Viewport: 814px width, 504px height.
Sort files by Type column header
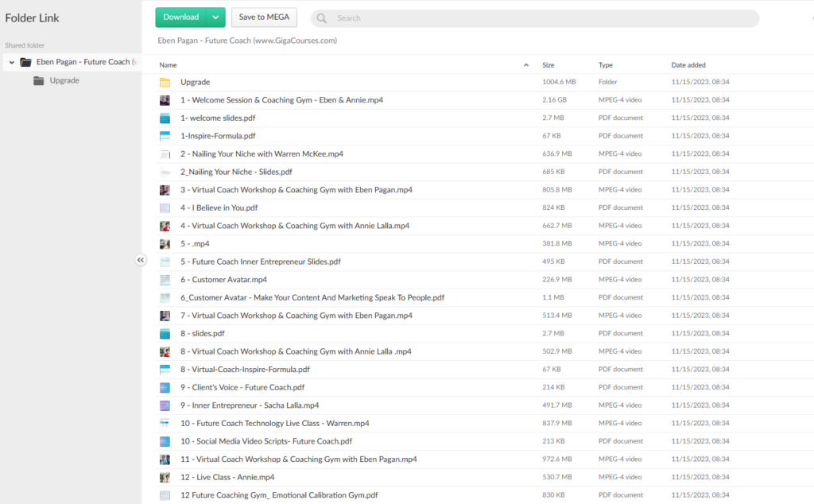click(605, 65)
